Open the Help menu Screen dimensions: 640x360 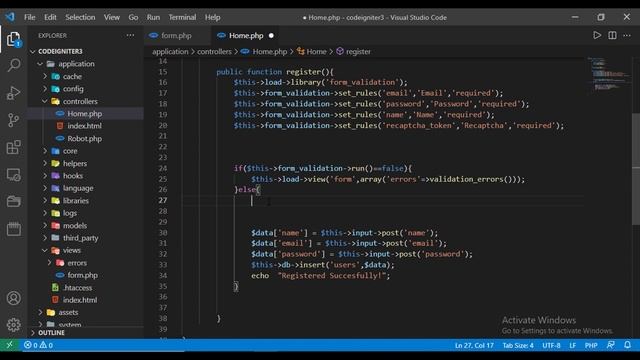click(x=212, y=17)
